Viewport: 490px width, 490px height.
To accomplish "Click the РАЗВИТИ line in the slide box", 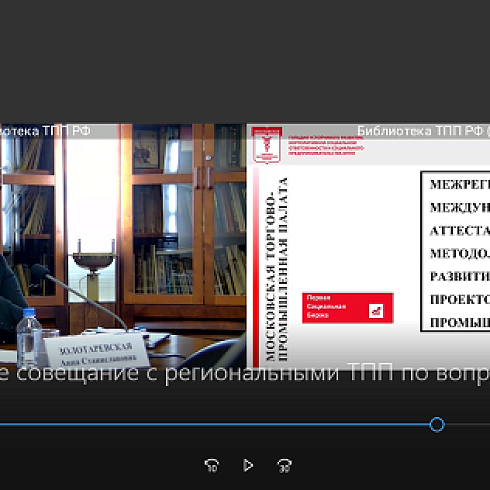I will tap(460, 276).
